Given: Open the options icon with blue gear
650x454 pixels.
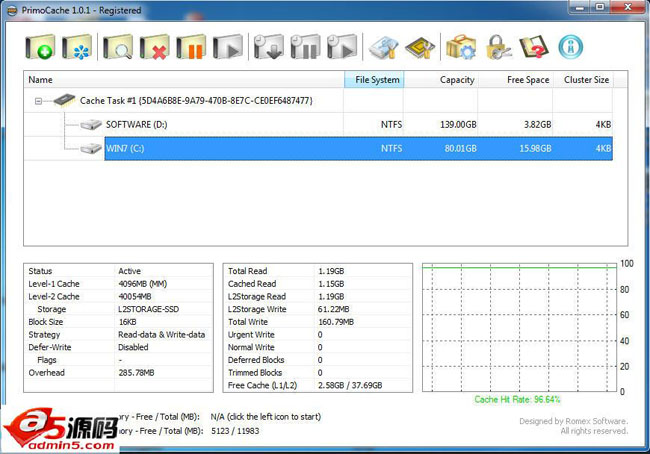Looking at the screenshot, I should (461, 47).
